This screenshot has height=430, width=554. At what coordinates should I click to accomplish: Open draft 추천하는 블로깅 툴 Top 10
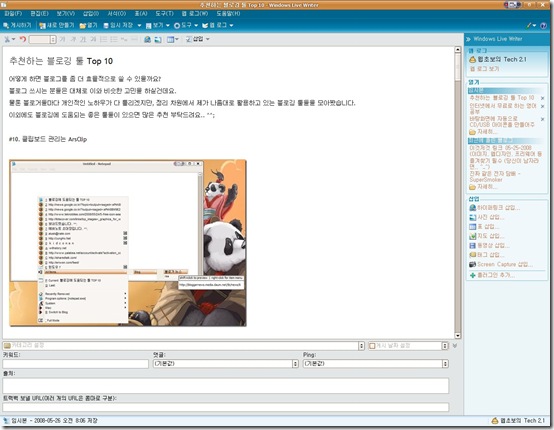[502, 98]
